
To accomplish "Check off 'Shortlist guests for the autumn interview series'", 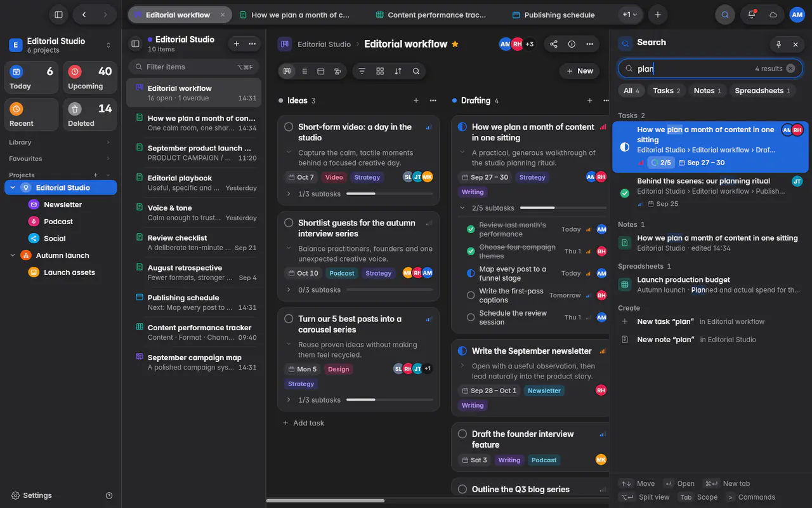I will (x=289, y=223).
